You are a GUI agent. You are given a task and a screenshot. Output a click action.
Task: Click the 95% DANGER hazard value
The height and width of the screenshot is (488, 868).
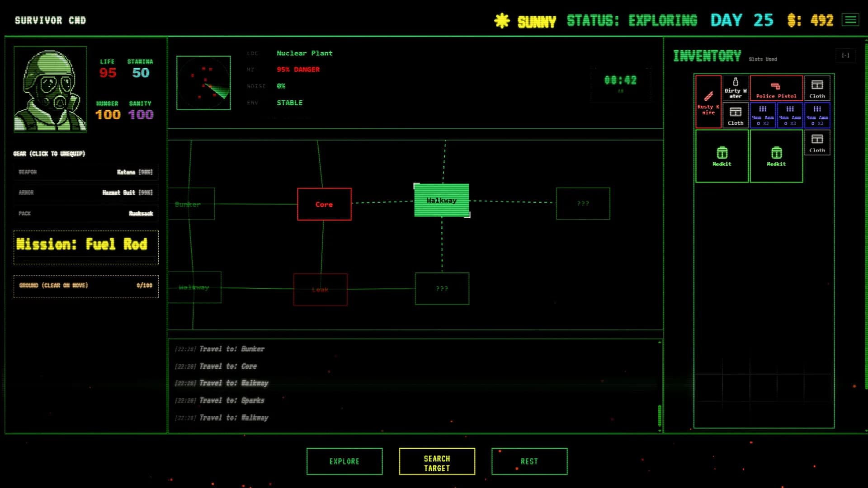298,69
